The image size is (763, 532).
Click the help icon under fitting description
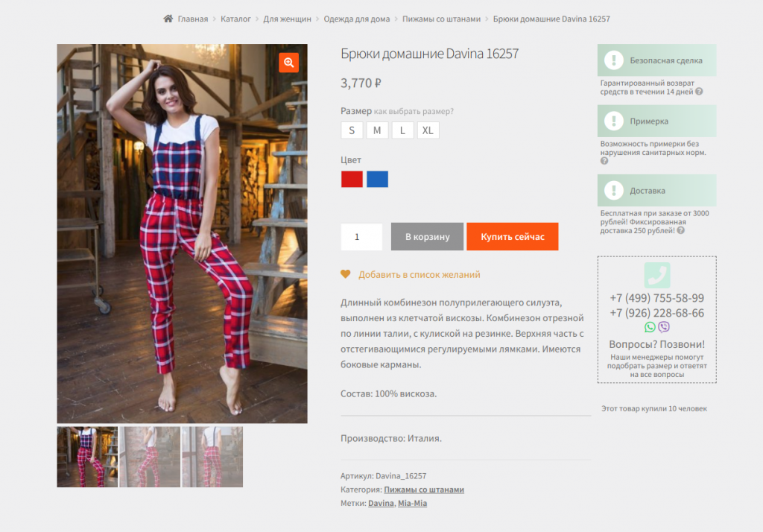(604, 161)
